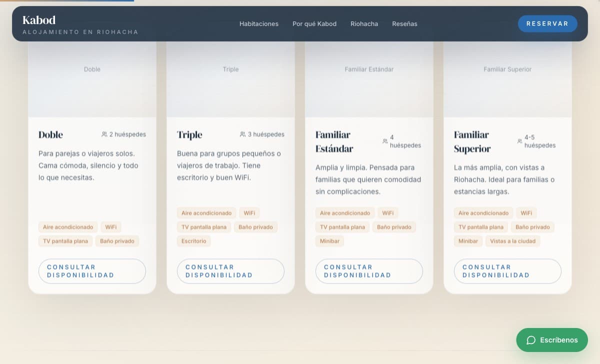Image resolution: width=600 pixels, height=364 pixels.
Task: Click the guests icon on the Triple card
Action: pyautogui.click(x=242, y=134)
